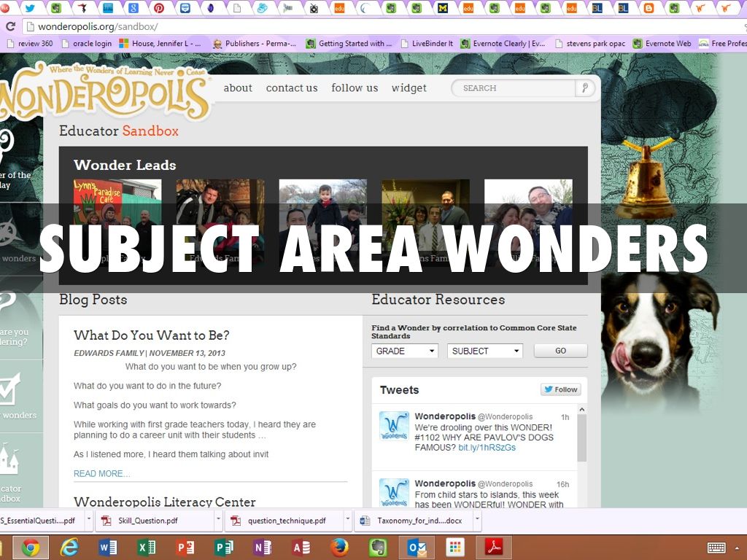The image size is (747, 560).
Task: Click the search magnifier icon on Wonderopolis
Action: point(584,88)
